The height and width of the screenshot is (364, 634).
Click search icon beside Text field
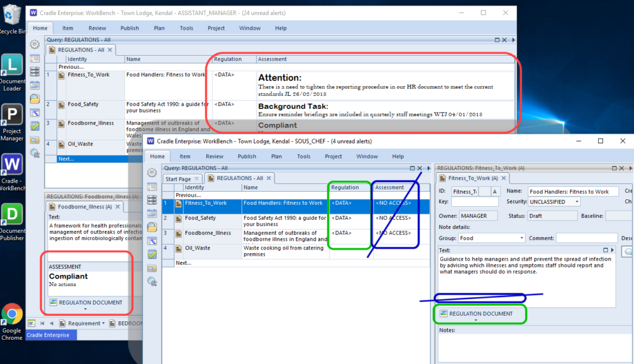[628, 251]
